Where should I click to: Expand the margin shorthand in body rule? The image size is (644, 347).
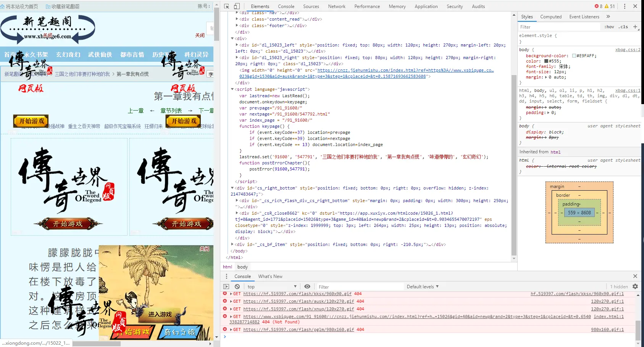tap(546, 77)
